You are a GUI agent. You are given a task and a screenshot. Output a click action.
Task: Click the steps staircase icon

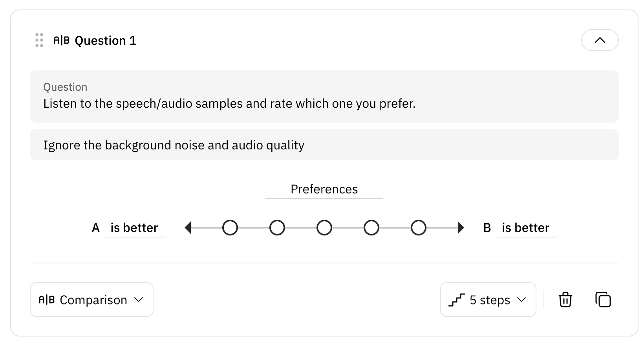457,300
